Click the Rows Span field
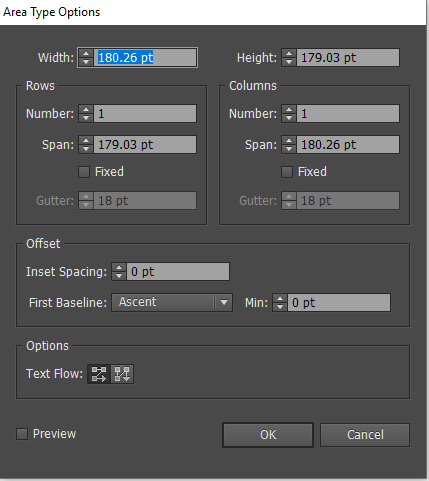 [x=145, y=145]
